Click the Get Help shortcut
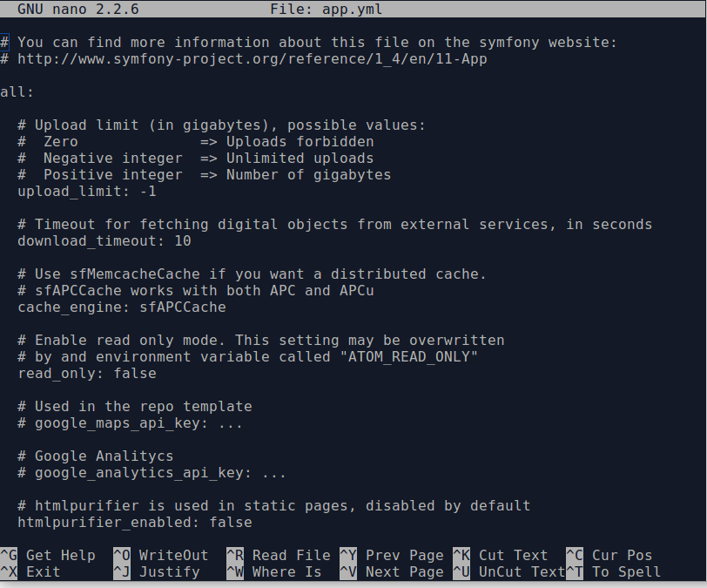The height and width of the screenshot is (588, 707). [x=60, y=555]
